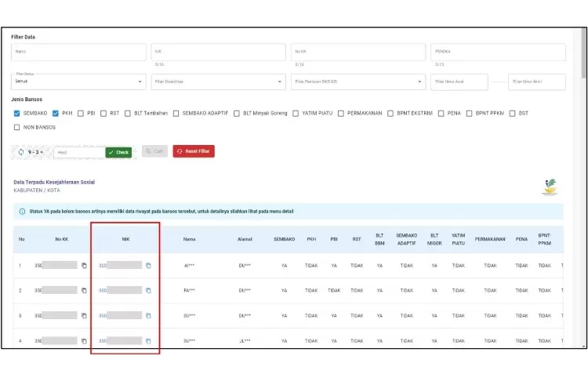Image resolution: width=588 pixels, height=392 pixels.
Task: Uncheck the PKH bansos checkbox
Action: pos(56,113)
